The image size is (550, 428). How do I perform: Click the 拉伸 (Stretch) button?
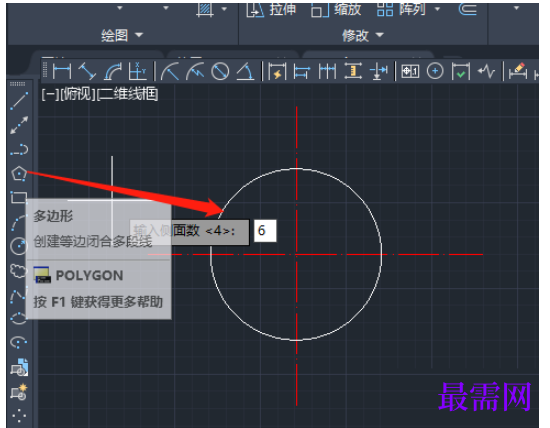271,9
